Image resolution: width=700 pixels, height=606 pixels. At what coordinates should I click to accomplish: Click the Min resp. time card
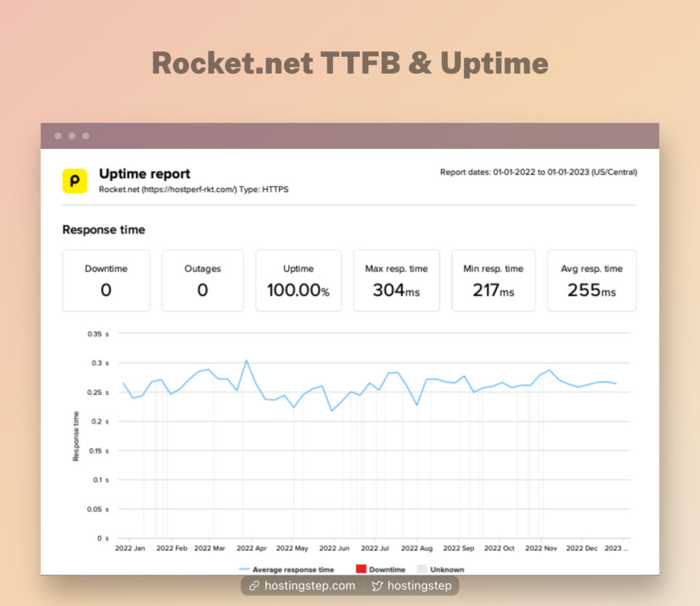(494, 280)
